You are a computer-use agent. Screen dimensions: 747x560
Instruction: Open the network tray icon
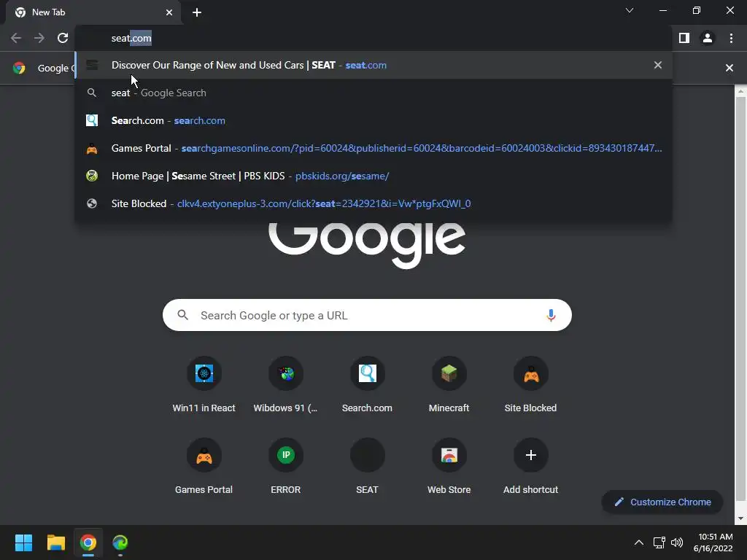[659, 542]
